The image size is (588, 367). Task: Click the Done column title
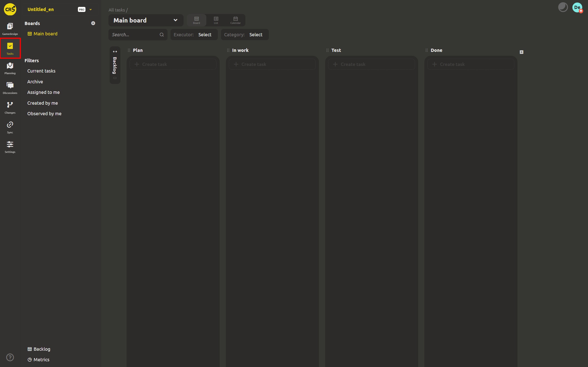click(x=436, y=50)
